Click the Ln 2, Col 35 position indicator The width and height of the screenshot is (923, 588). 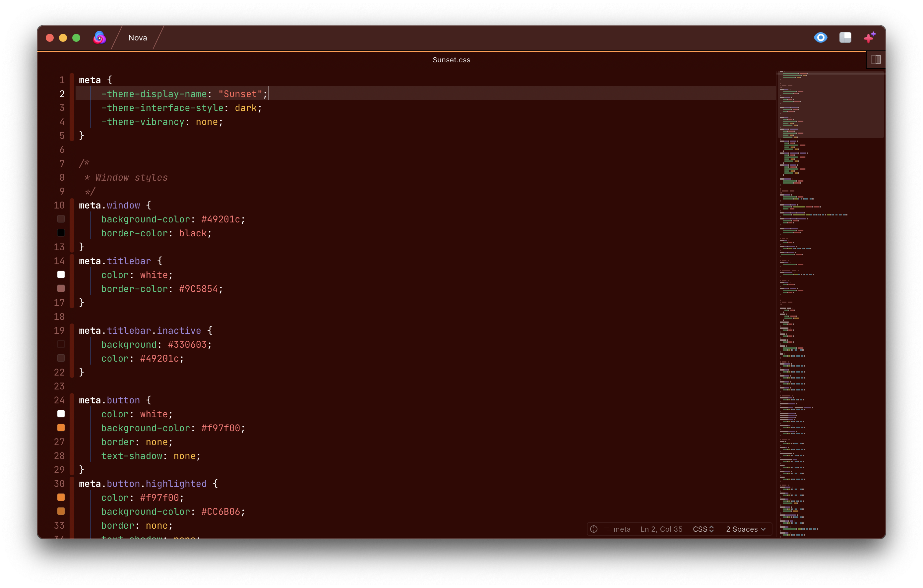click(661, 529)
